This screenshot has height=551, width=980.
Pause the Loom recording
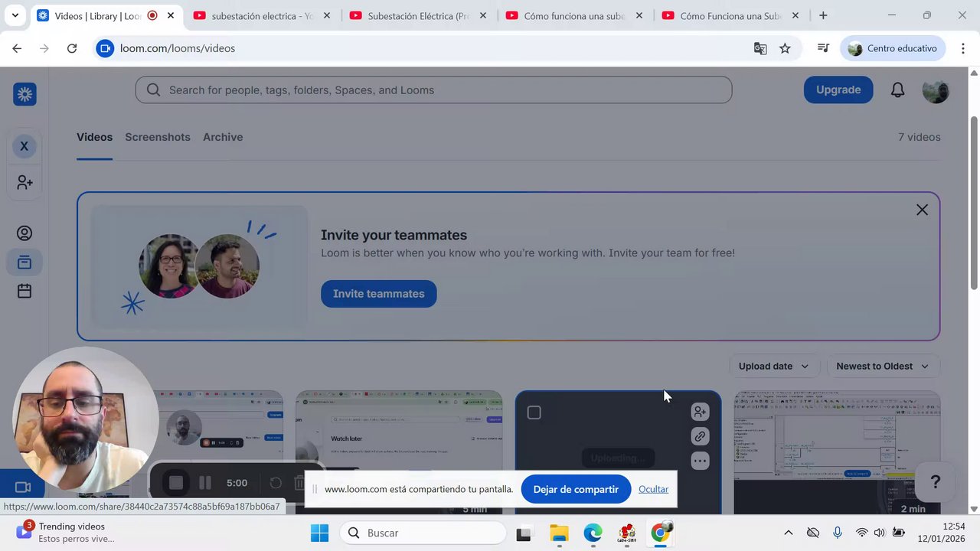(x=204, y=483)
